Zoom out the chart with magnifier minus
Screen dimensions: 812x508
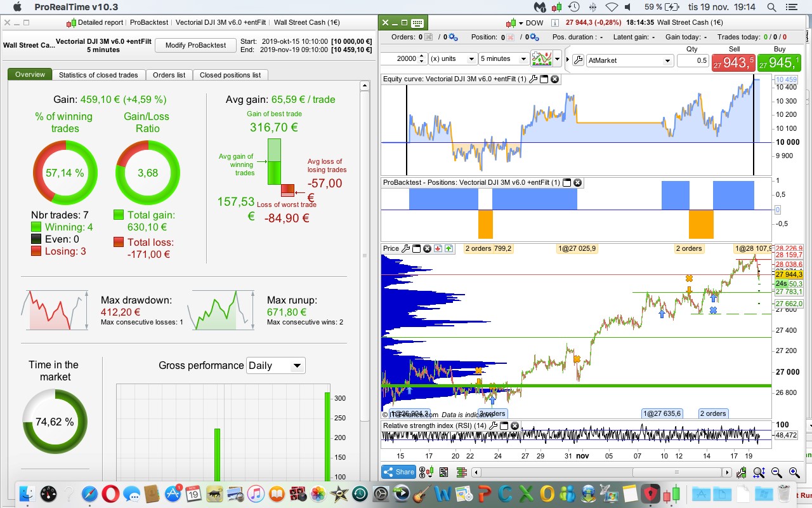776,472
